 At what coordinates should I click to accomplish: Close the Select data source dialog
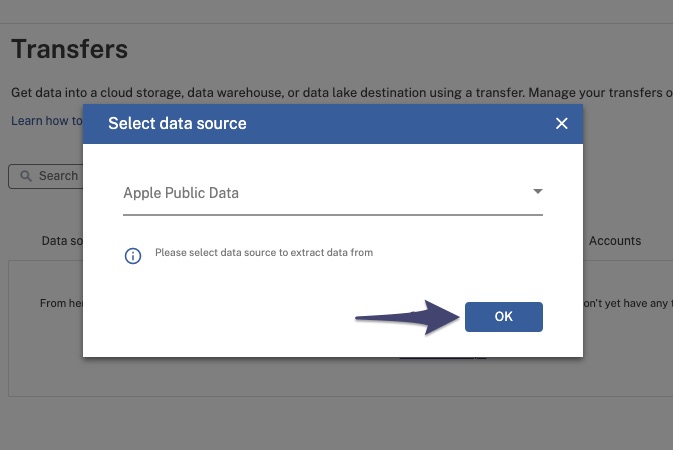[x=561, y=124]
